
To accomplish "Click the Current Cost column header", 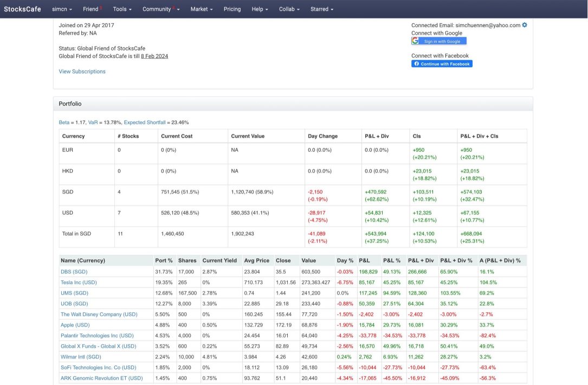I will pos(177,136).
